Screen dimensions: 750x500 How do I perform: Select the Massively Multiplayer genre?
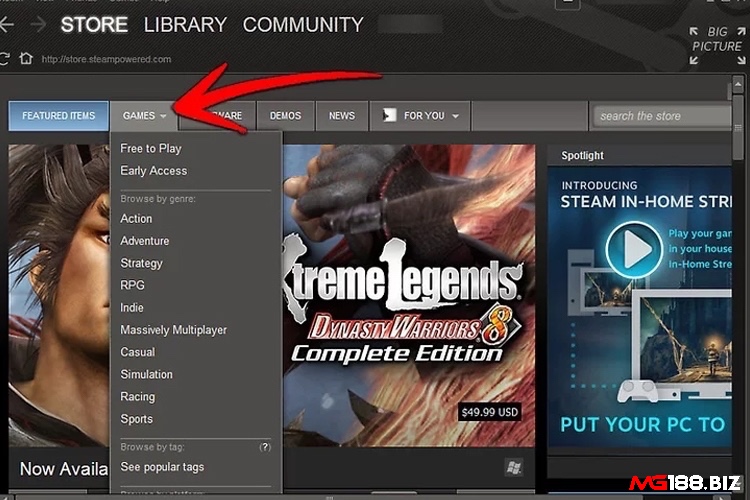pos(174,330)
